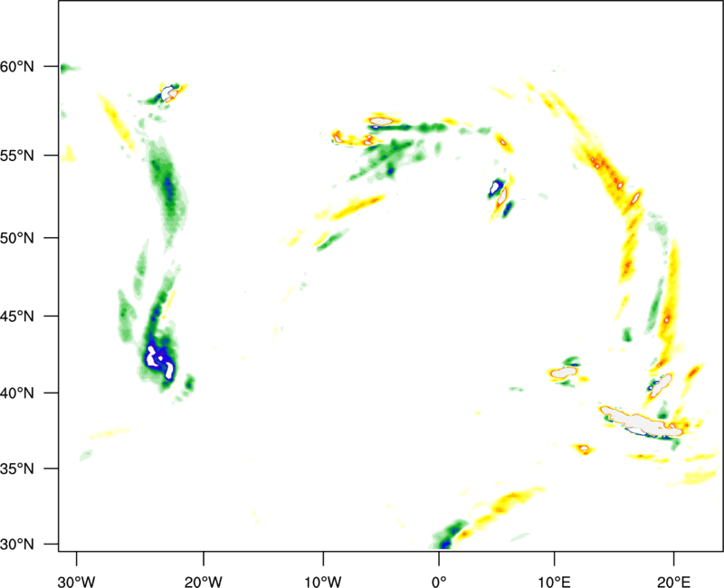
Task: Click the 0° longitude label
Action: (x=439, y=582)
